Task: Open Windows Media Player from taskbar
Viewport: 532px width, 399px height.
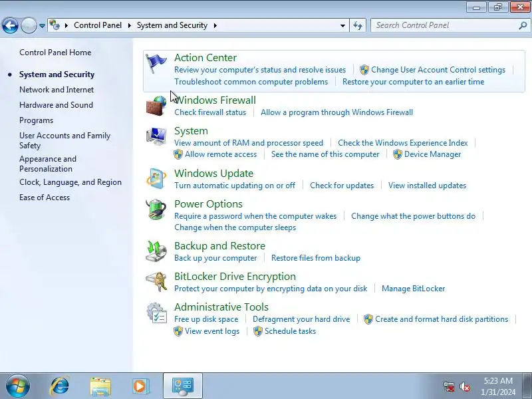Action: (140, 386)
